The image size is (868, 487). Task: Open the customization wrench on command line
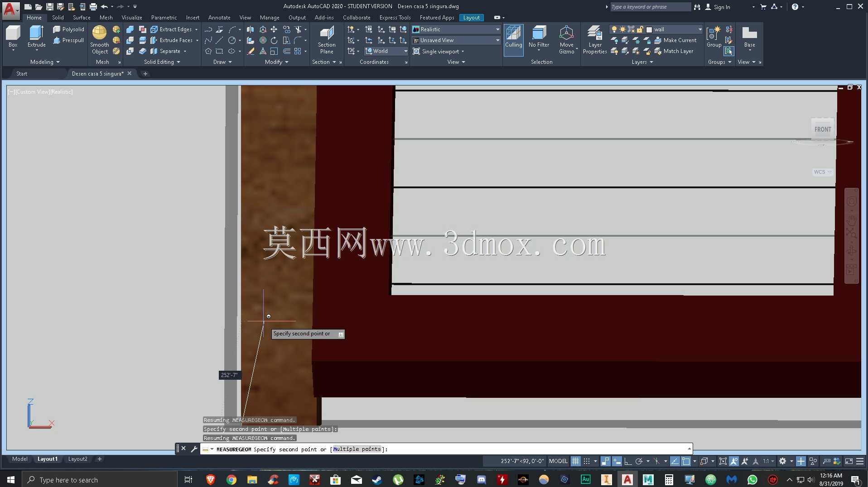click(x=194, y=449)
